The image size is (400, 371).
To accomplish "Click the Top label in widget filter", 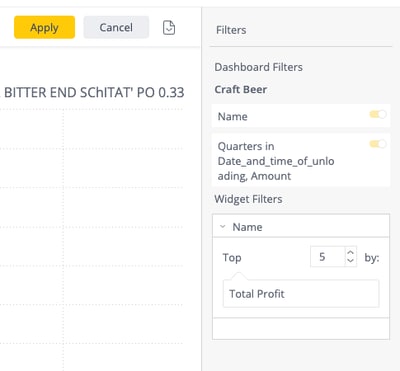I will pos(232,257).
